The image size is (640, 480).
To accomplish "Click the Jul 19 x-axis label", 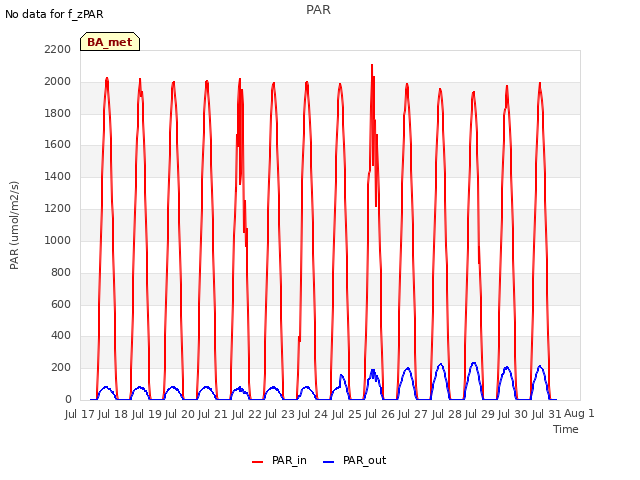I will pos(147,414).
